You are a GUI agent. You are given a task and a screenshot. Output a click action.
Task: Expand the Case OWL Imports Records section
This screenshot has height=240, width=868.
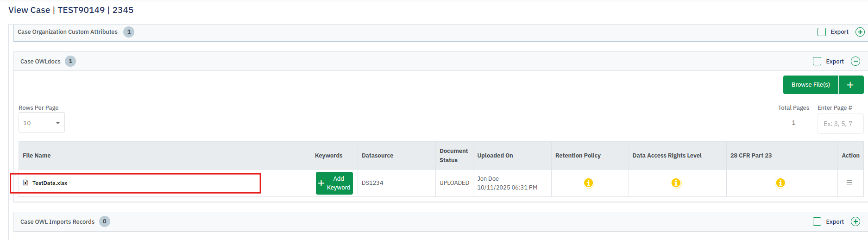855,221
